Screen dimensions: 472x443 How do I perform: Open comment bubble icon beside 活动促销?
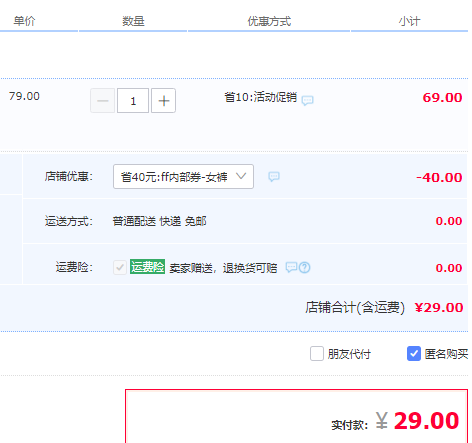pos(307,100)
